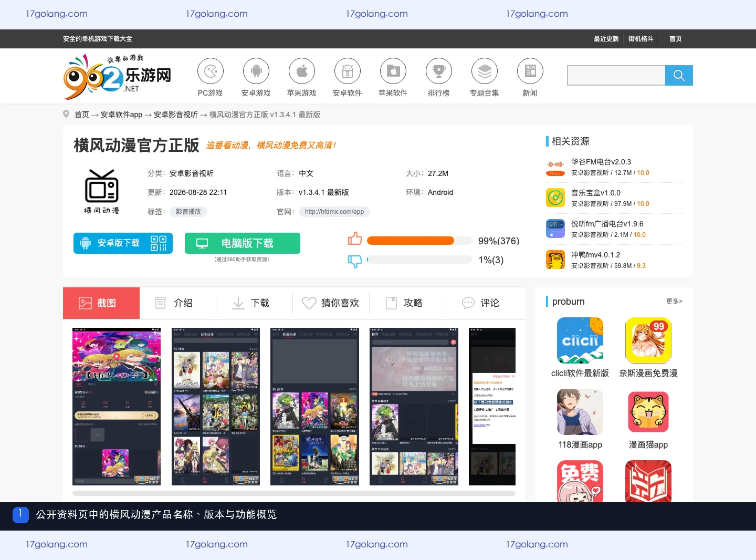Open the 更多> more link
Screen dimensions: 756x560
tap(674, 302)
